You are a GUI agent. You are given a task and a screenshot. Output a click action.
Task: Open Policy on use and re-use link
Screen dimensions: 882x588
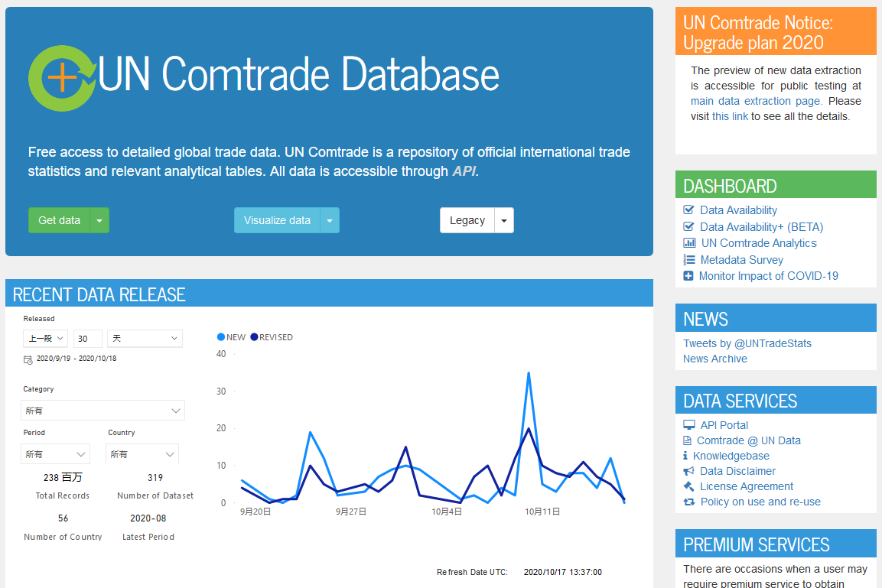pos(760,502)
